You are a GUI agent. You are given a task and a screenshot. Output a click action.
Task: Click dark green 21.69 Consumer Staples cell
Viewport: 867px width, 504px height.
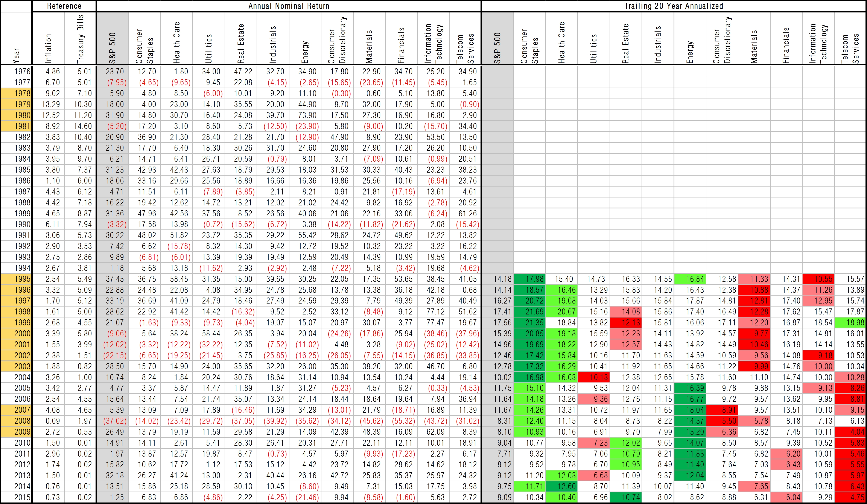point(529,312)
